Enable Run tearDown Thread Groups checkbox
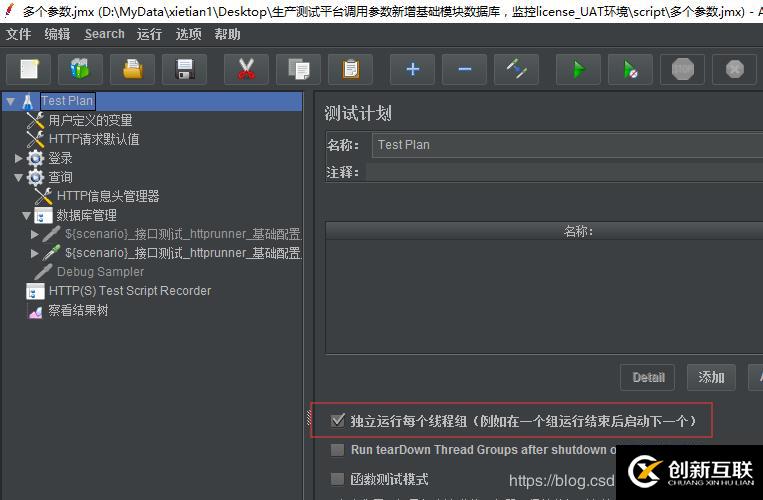The height and width of the screenshot is (500, 763). pyautogui.click(x=337, y=449)
